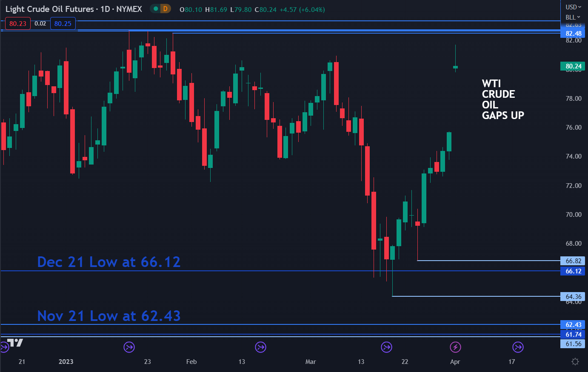The height and width of the screenshot is (372, 588).
Task: Click the green market status dot
Action: pos(156,9)
